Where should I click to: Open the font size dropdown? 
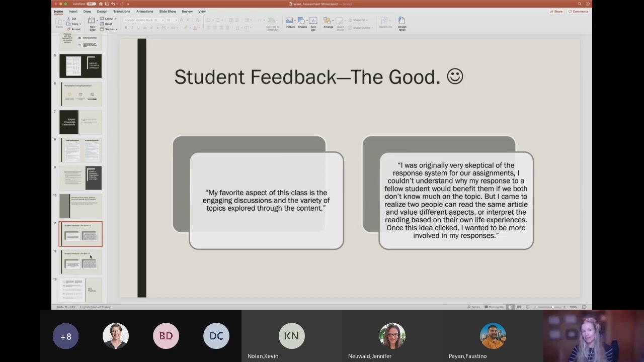pos(172,20)
